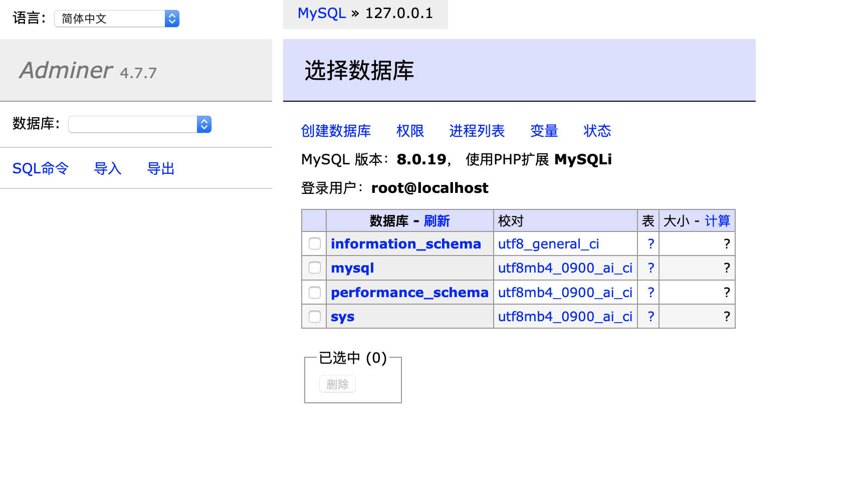Image resolution: width=868 pixels, height=486 pixels.
Task: Click utf8mb4_0900_ai_ci collation in performance_schema row
Action: pos(565,292)
